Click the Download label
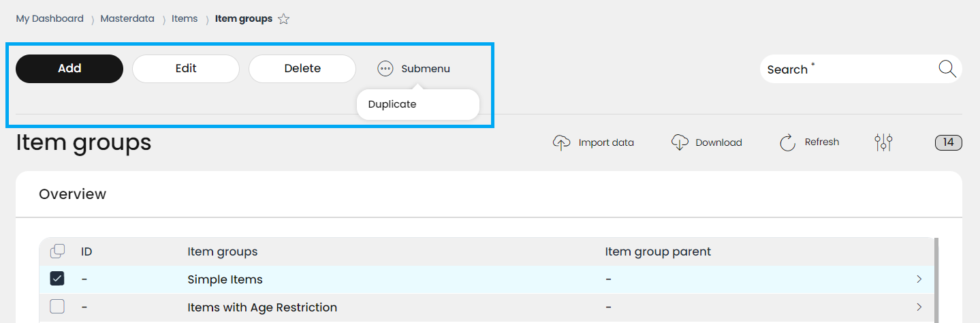 tap(718, 142)
